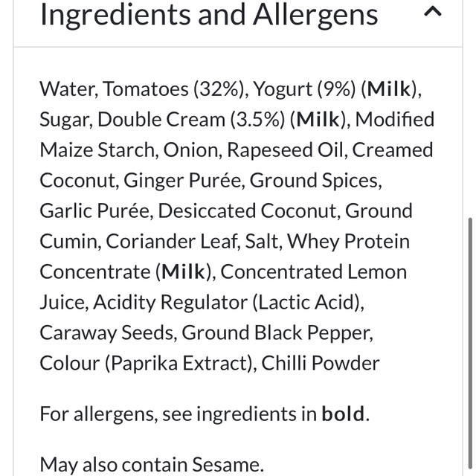Click the May also contain Sesame text
476x476 pixels.
pyautogui.click(x=152, y=465)
